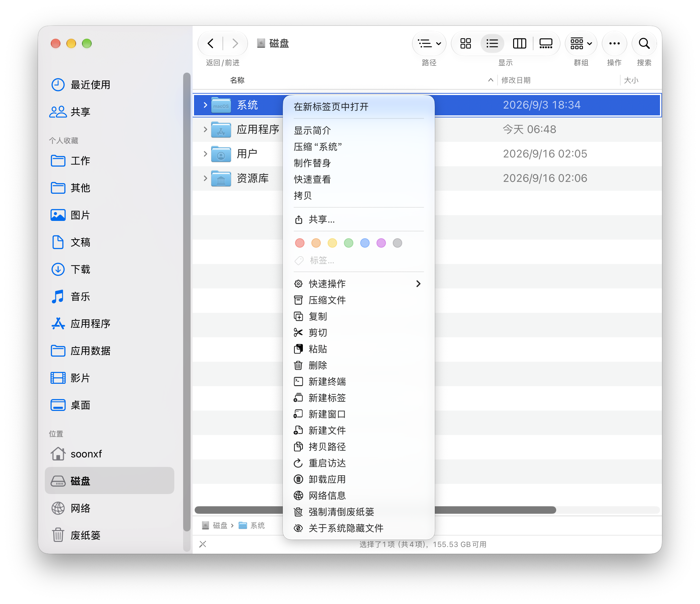Image resolution: width=700 pixels, height=604 pixels.
Task: Click 重启访达 item
Action: [358, 463]
